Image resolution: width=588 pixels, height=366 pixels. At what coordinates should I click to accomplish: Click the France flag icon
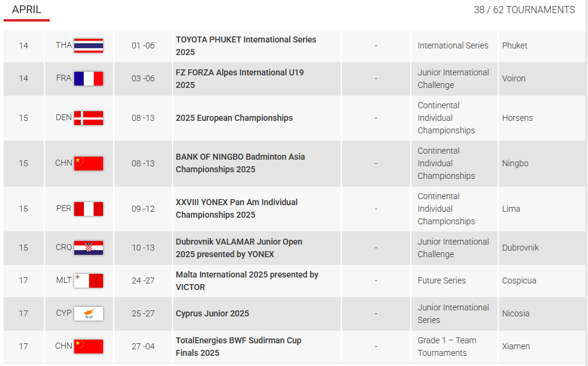(x=89, y=79)
